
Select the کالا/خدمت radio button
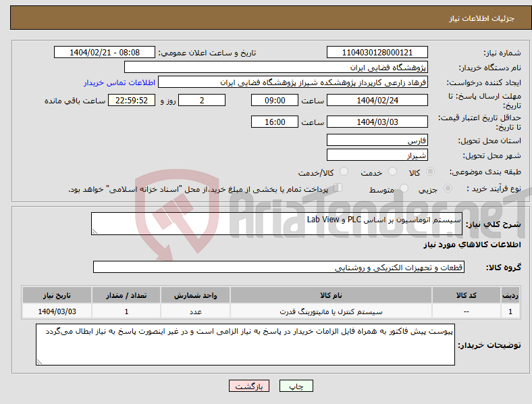click(344, 172)
